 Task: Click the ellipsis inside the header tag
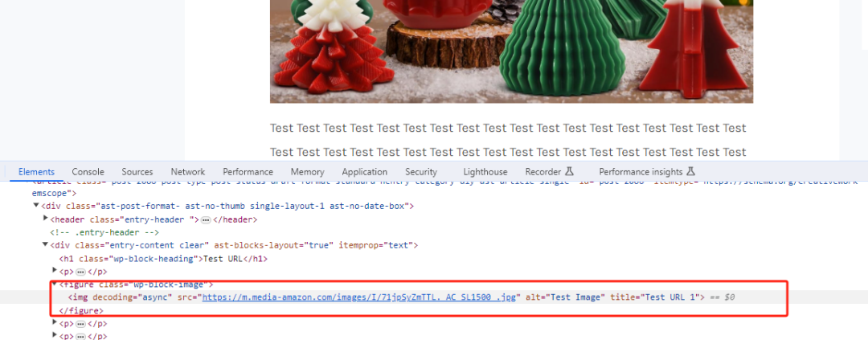tap(206, 220)
